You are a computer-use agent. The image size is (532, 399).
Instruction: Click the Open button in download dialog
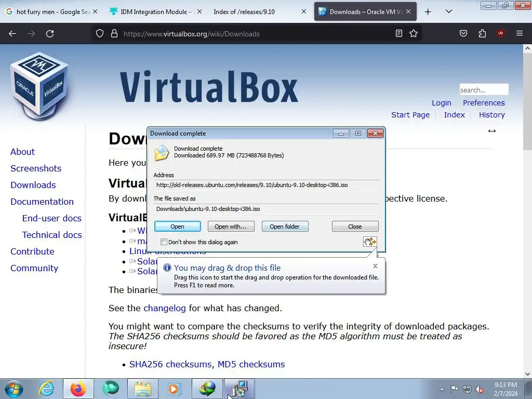pos(178,227)
